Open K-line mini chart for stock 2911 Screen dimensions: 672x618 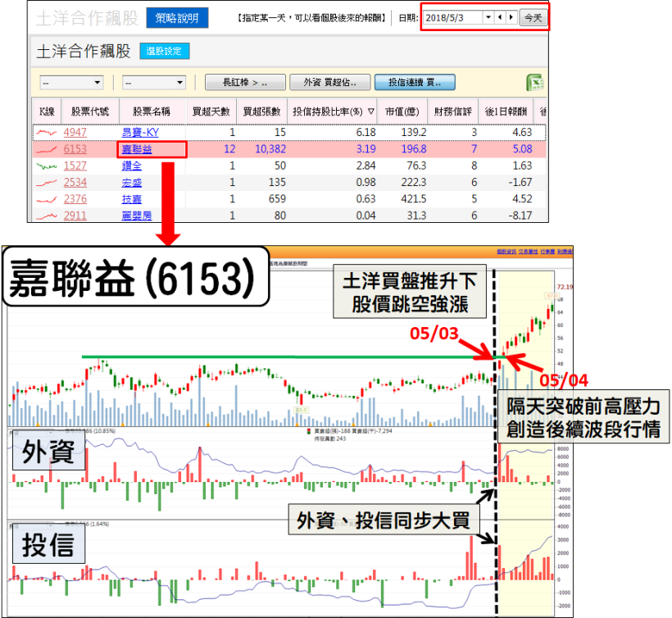(46, 216)
